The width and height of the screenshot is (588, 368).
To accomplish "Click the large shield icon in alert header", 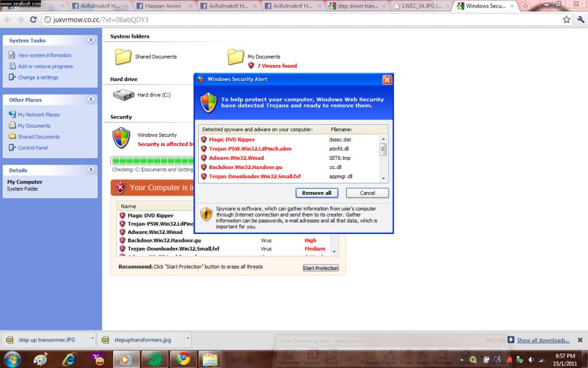I will pos(208,103).
